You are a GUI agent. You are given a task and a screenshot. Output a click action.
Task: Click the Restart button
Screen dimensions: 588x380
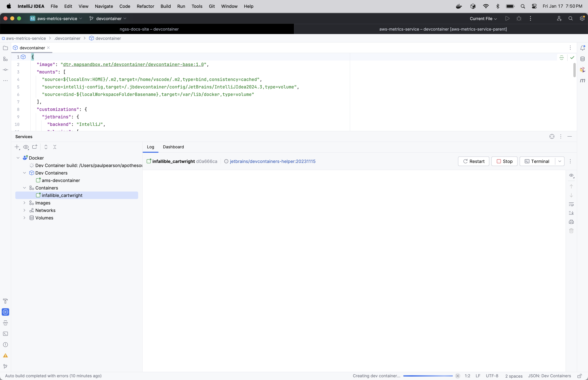473,161
